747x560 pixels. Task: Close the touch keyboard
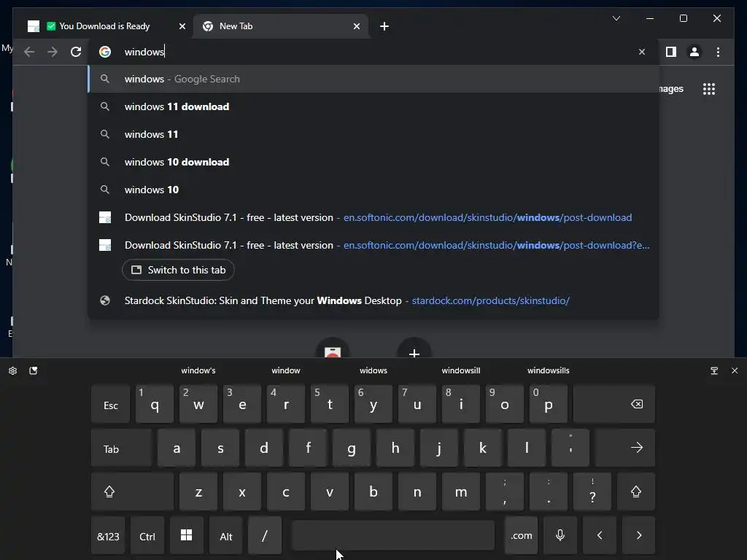[x=735, y=370]
